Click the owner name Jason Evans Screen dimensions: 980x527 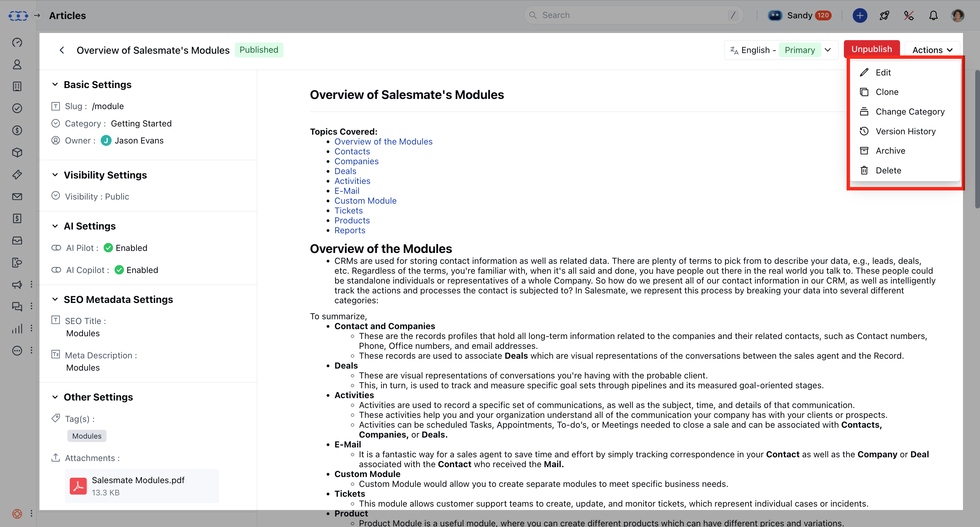[139, 141]
